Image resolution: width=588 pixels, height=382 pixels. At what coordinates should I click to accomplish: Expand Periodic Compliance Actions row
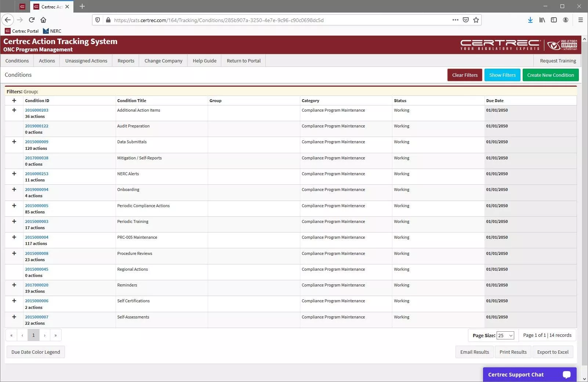pos(14,205)
